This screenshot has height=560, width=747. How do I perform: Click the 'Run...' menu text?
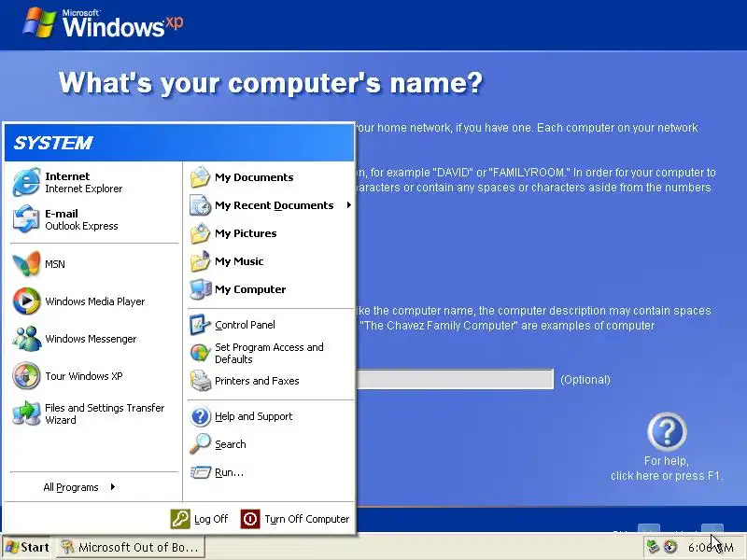[229, 472]
